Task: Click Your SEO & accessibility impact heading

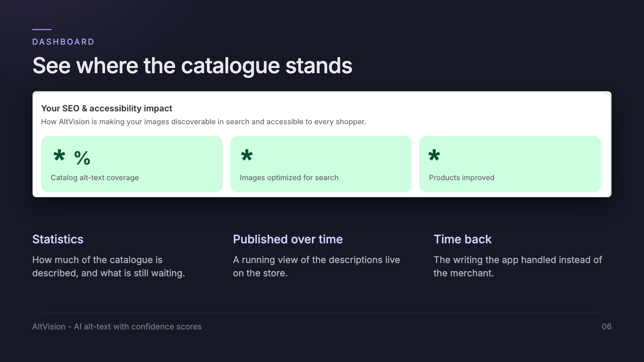Action: [107, 108]
